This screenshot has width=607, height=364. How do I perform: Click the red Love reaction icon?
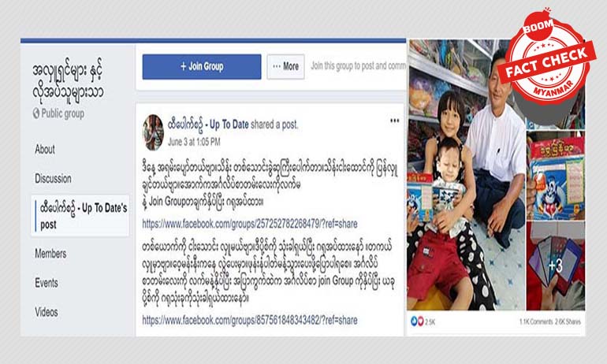tap(420, 321)
